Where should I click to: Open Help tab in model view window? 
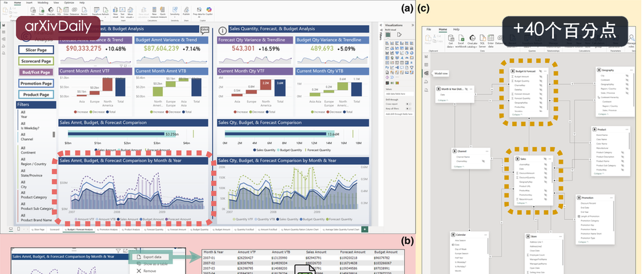pos(456,30)
